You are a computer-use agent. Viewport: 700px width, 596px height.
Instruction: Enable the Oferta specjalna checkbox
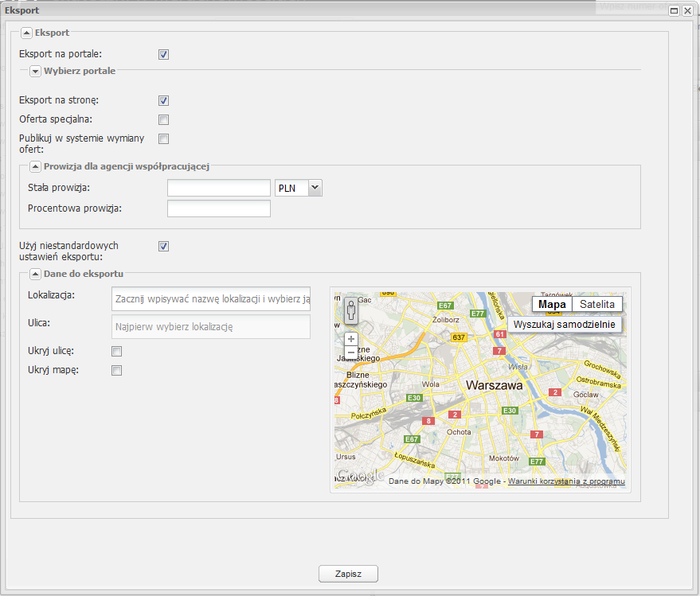[163, 119]
